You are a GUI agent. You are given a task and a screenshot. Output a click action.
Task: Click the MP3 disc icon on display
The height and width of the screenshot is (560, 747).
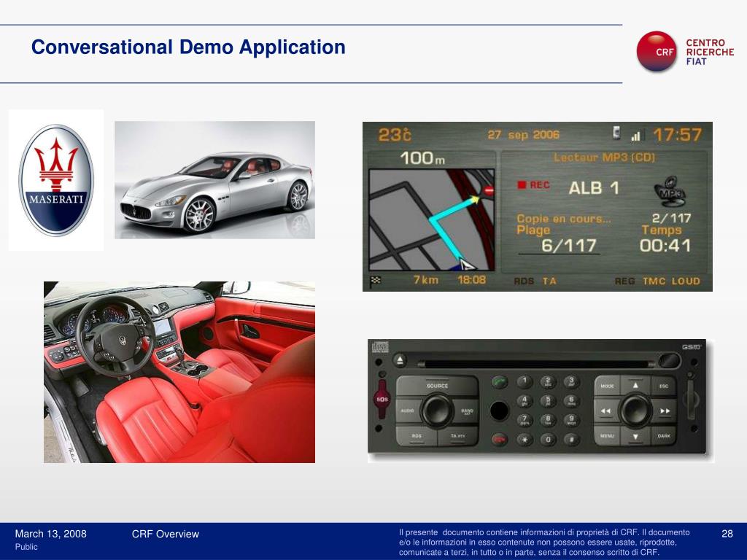pyautogui.click(x=669, y=191)
